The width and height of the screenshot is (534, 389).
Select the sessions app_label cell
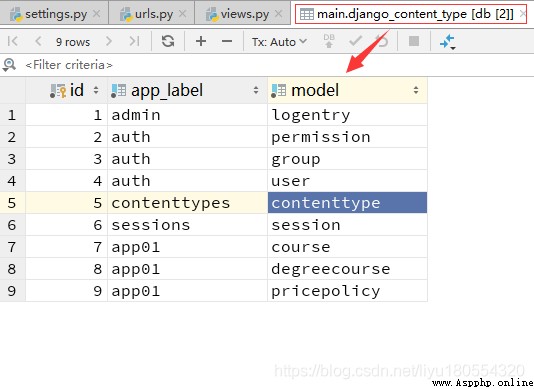[188, 225]
